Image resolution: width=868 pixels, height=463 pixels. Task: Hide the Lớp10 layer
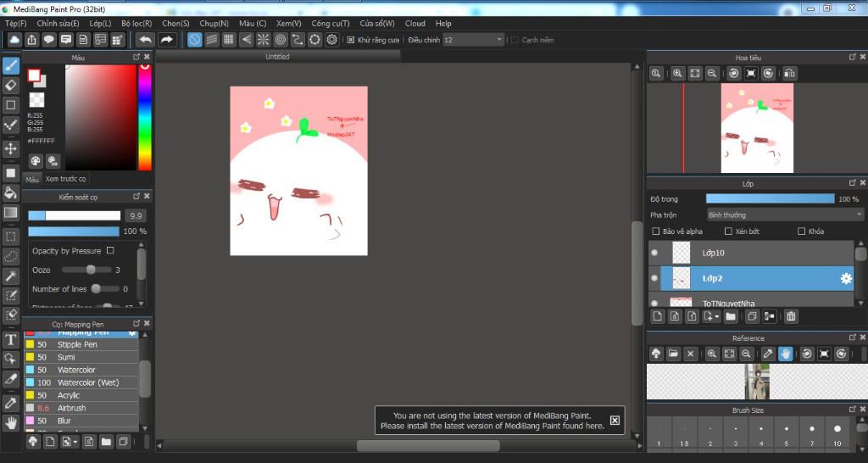(x=654, y=253)
